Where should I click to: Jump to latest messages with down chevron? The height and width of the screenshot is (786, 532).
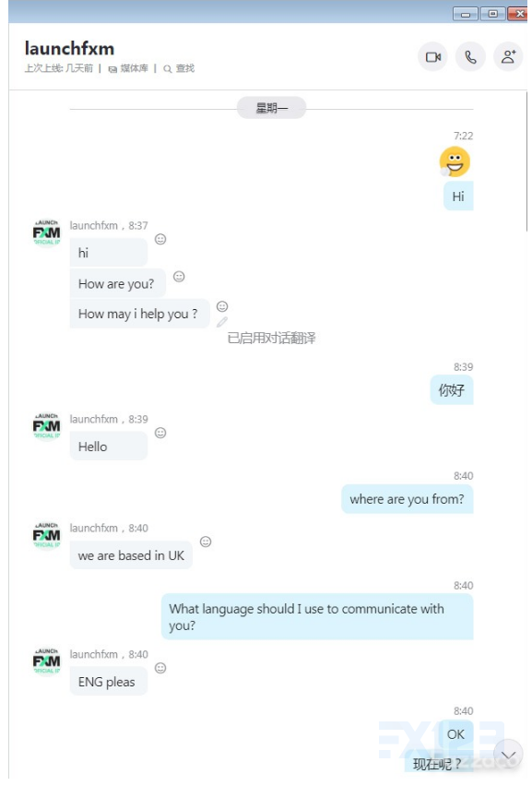tap(508, 755)
